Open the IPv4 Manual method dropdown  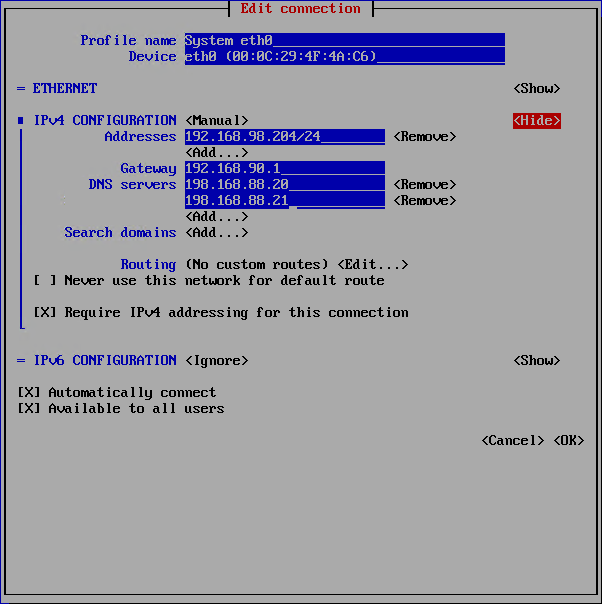pyautogui.click(x=216, y=121)
